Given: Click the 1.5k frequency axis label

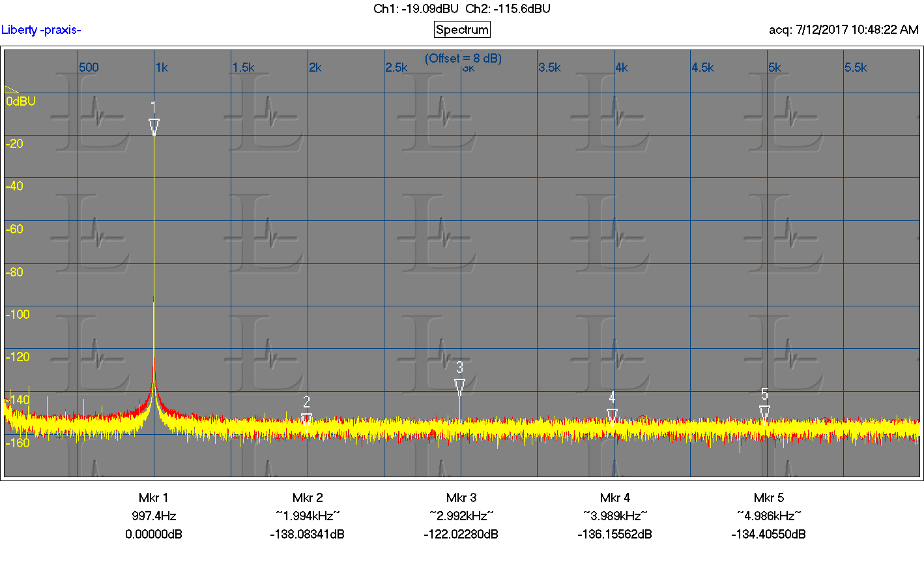Looking at the screenshot, I should coord(243,67).
